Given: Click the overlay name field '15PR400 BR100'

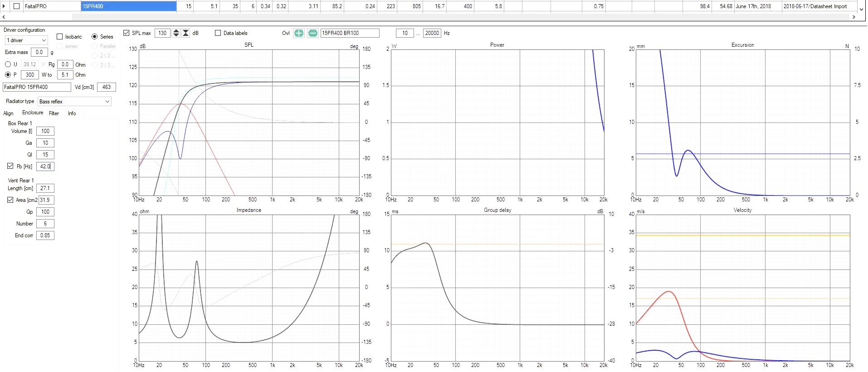Looking at the screenshot, I should (350, 33).
